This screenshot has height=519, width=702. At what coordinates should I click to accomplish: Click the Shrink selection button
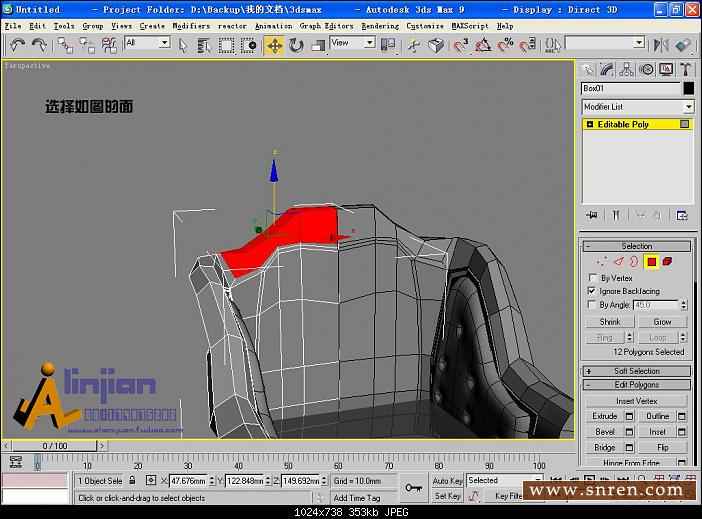[x=610, y=322]
